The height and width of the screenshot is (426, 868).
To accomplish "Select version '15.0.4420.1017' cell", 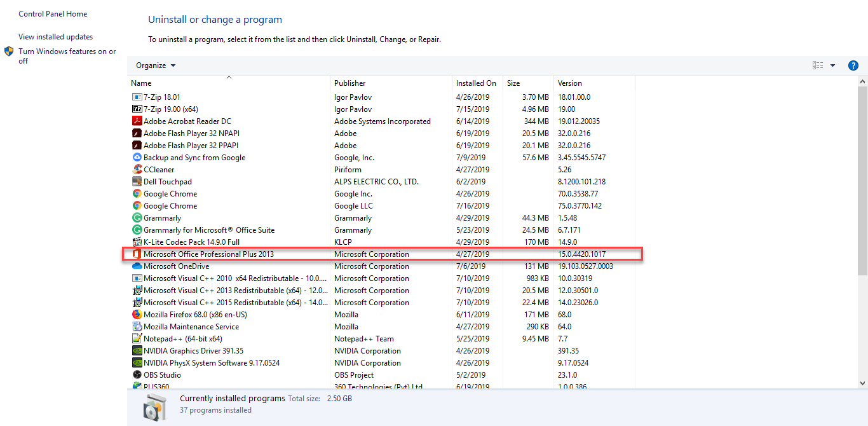I will tap(581, 254).
